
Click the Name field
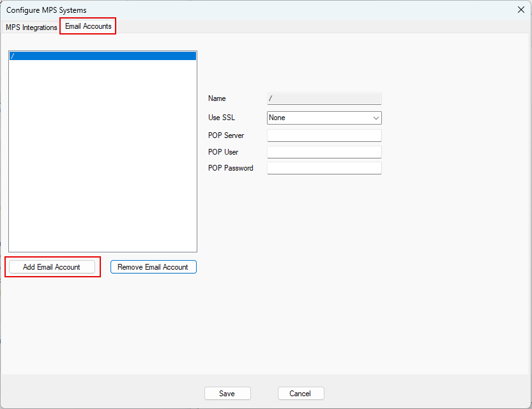pos(324,98)
